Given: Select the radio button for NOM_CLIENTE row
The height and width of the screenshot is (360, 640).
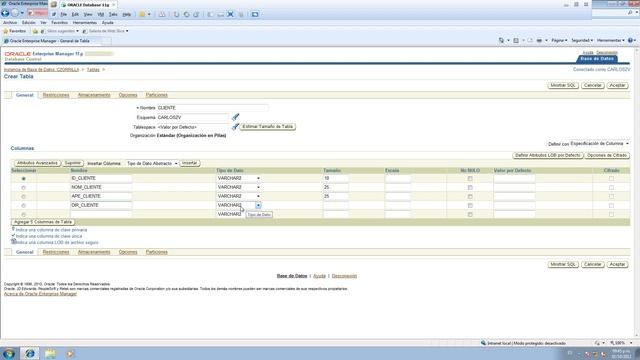Looking at the screenshot, I should (x=23, y=188).
